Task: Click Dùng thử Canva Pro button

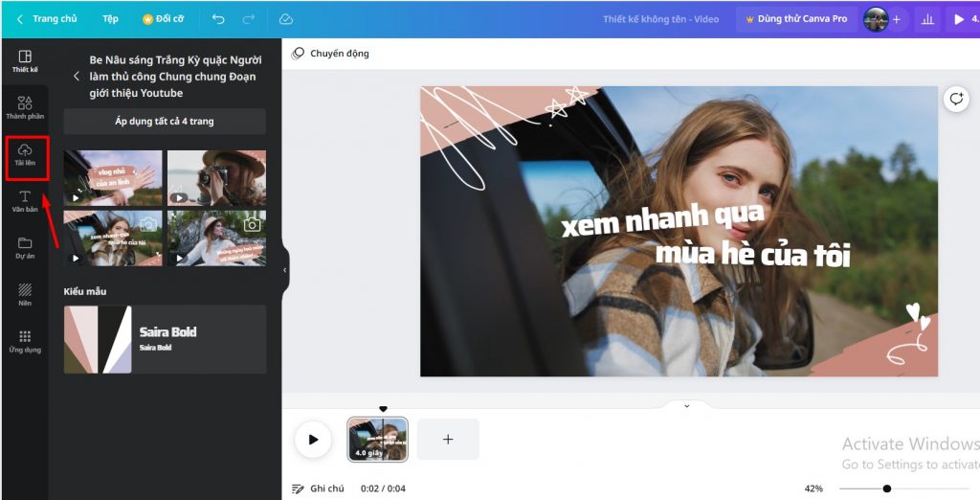Action: pyautogui.click(x=796, y=19)
